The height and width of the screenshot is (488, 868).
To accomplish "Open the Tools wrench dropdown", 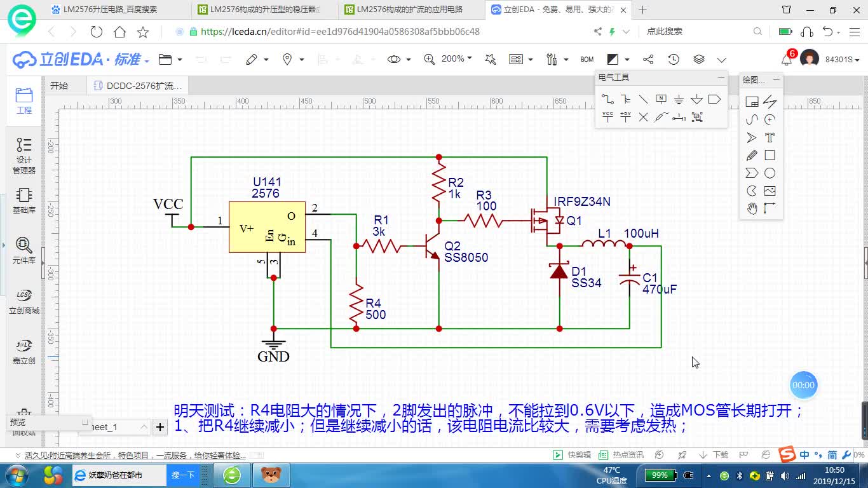I will pyautogui.click(x=557, y=59).
